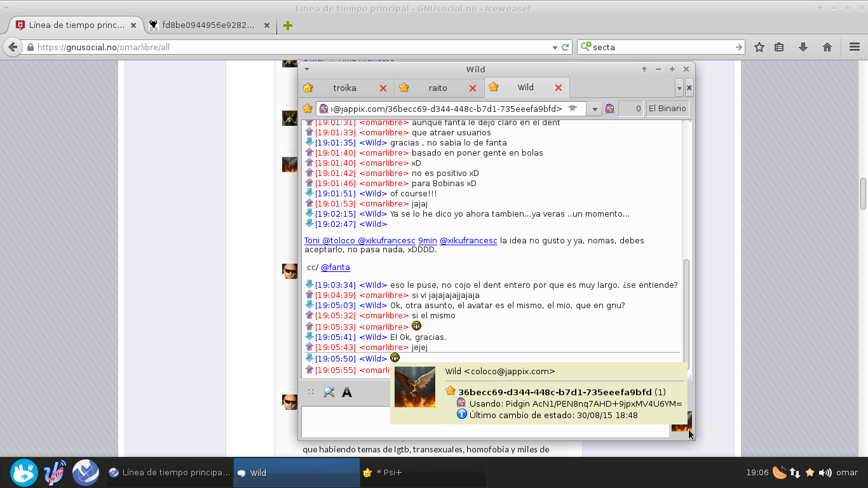Image resolution: width=868 pixels, height=488 pixels.
Task: Open the @fanta link in chat
Action: [x=336, y=268]
